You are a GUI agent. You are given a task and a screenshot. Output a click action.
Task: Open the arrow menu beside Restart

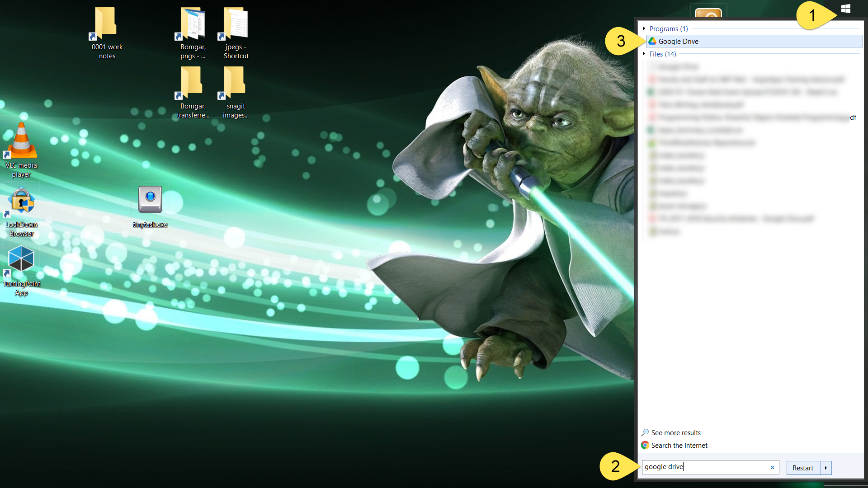coord(826,468)
